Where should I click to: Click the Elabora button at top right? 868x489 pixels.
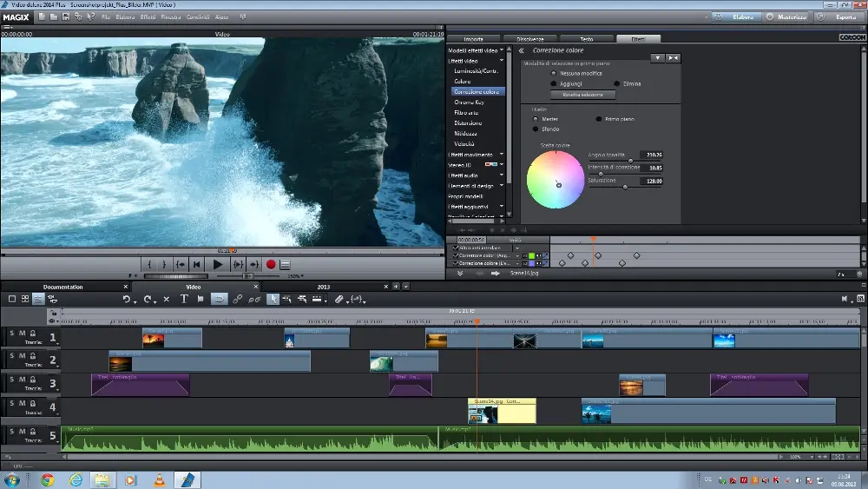pyautogui.click(x=735, y=17)
